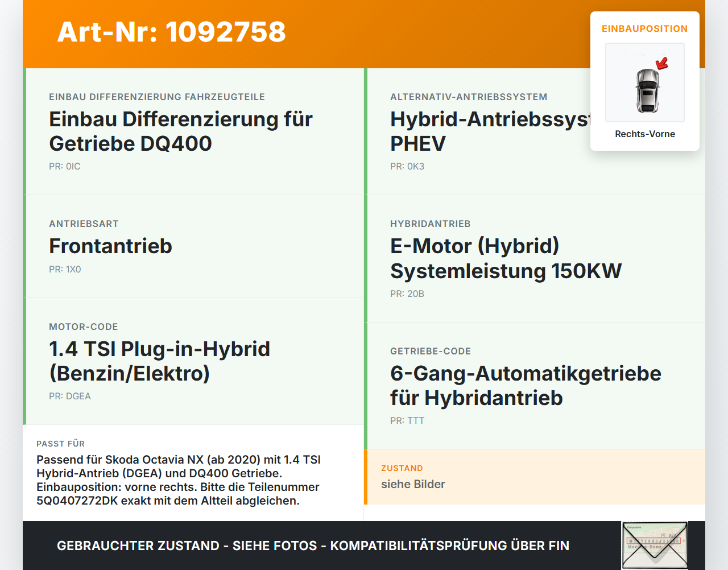728x570 pixels.
Task: Click the car installation position image
Action: [645, 82]
